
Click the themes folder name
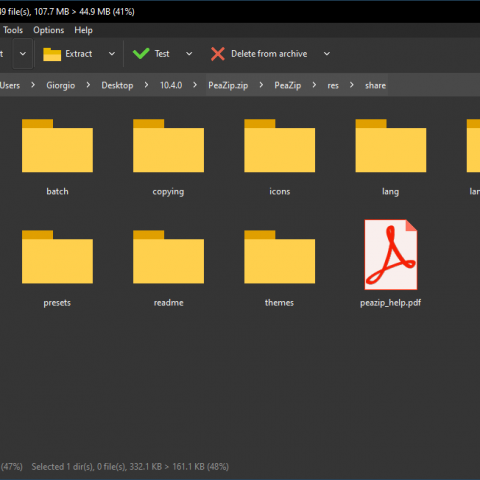point(279,303)
